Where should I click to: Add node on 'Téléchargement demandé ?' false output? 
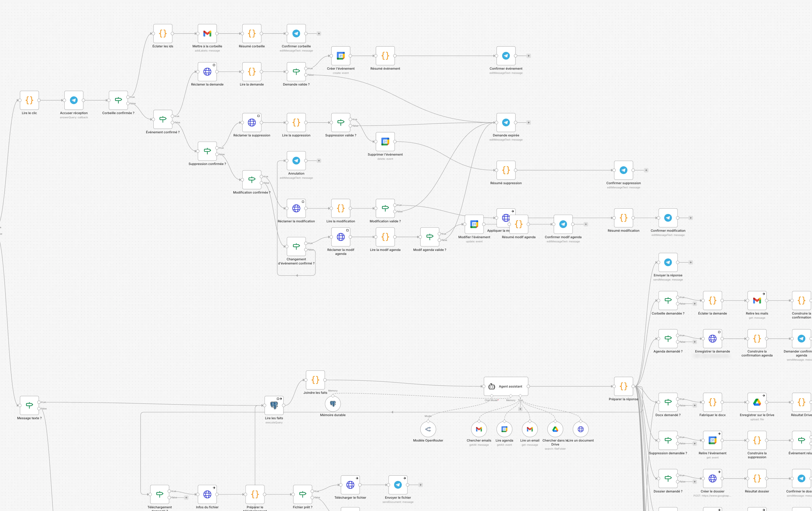pos(186,497)
